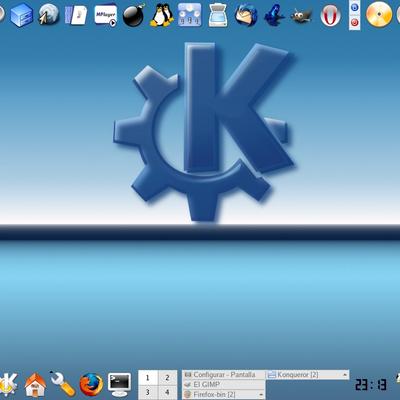The width and height of the screenshot is (400, 400).
Task: Open the Home folder icon
Action: click(x=35, y=385)
